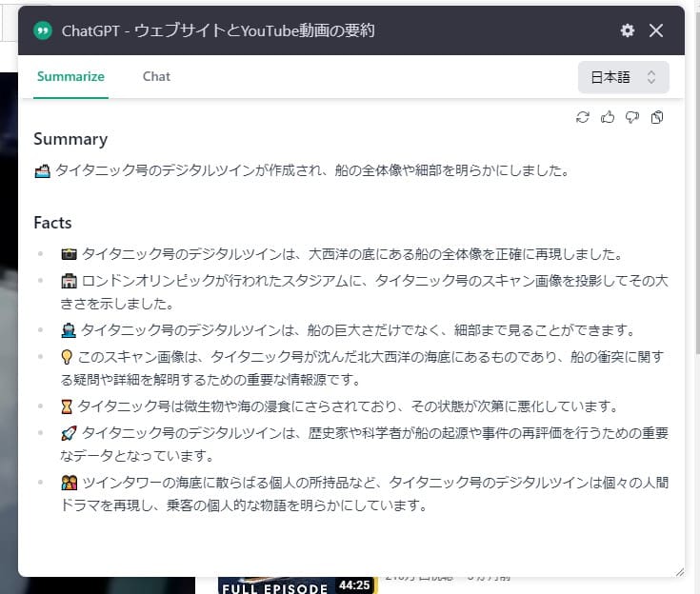Click the panel resize handle corner
The image size is (700, 594).
pyautogui.click(x=679, y=572)
